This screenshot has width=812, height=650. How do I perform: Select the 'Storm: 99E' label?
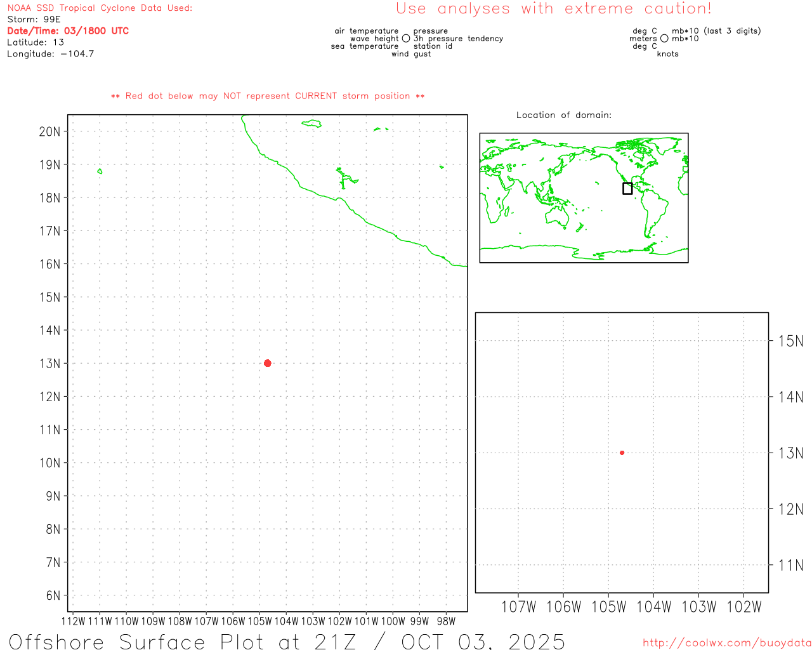34,19
